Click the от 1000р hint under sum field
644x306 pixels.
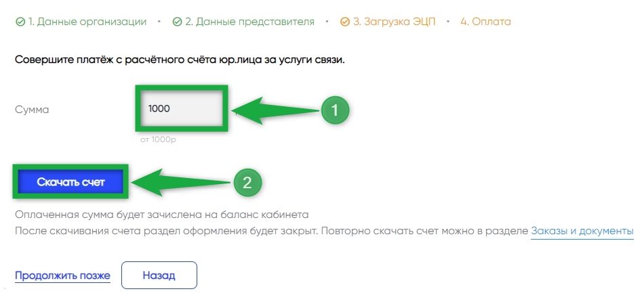coord(158,139)
